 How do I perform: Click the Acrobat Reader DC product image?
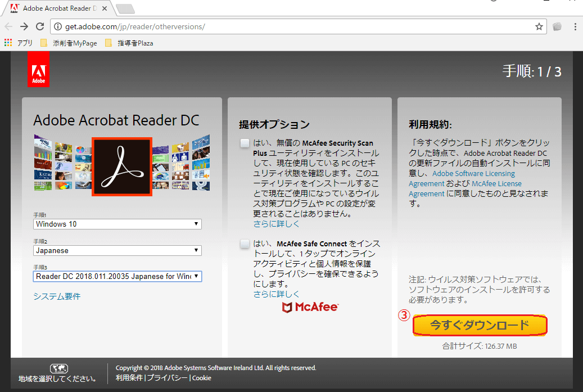[122, 166]
